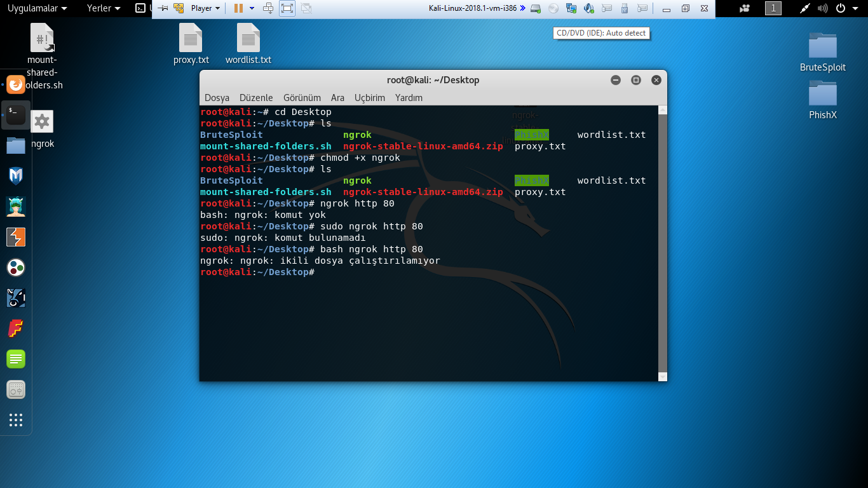Open the Terminal dock icon
The image size is (868, 488).
coord(16,115)
